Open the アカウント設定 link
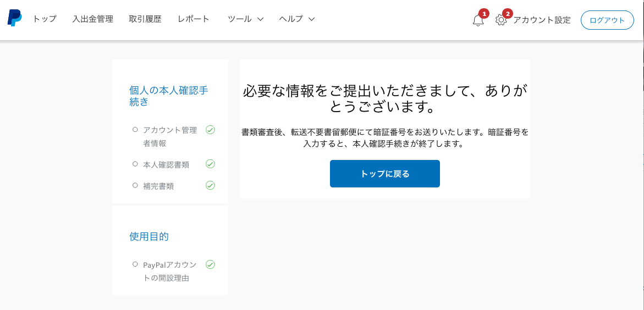This screenshot has width=644, height=310. [542, 20]
